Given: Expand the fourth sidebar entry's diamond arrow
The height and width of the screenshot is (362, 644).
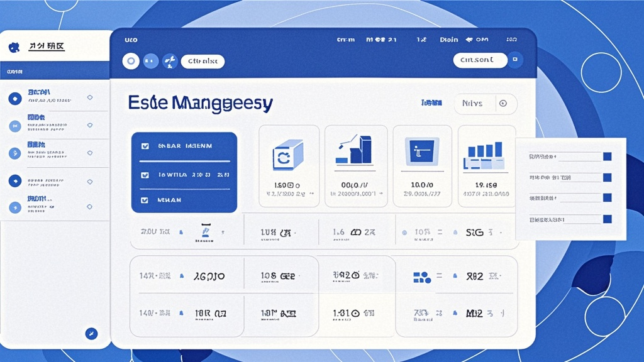Looking at the screenshot, I should (x=90, y=182).
